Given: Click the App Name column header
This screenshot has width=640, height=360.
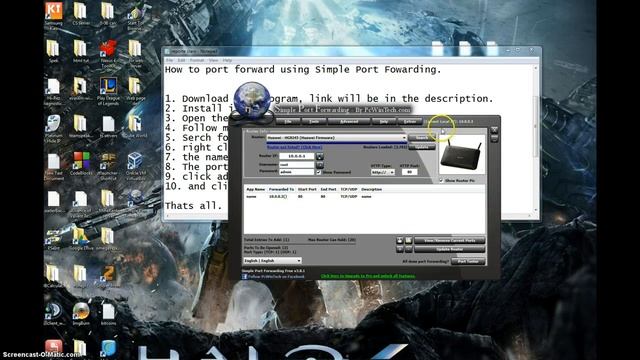Looking at the screenshot, I should 256,189.
